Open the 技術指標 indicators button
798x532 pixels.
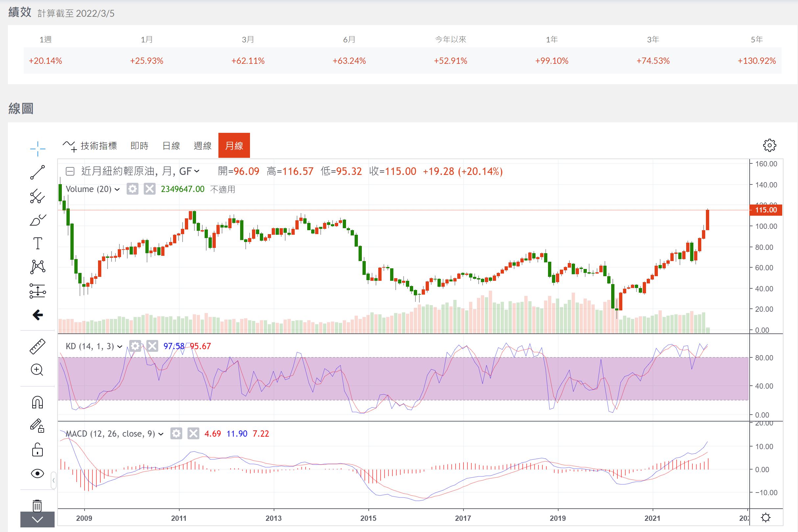[90, 146]
